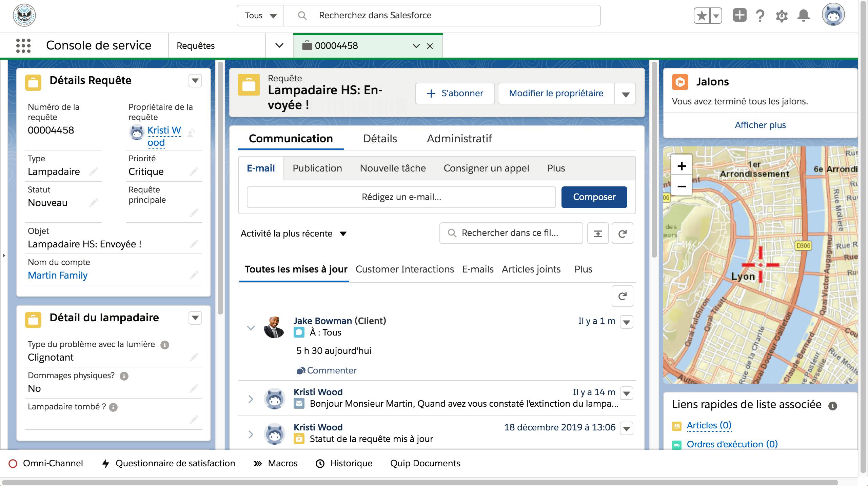Edit the Objet field pencil icon

[194, 244]
